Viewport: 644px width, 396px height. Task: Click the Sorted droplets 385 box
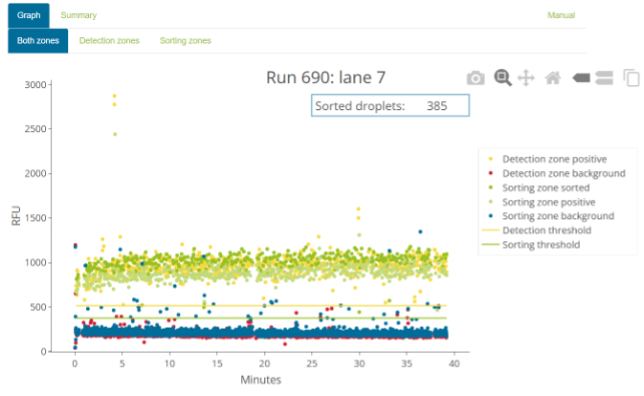coord(390,106)
